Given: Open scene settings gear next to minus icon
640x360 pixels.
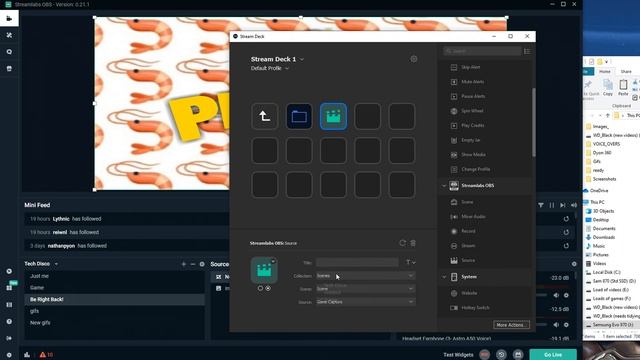Looking at the screenshot, I should pos(202,264).
